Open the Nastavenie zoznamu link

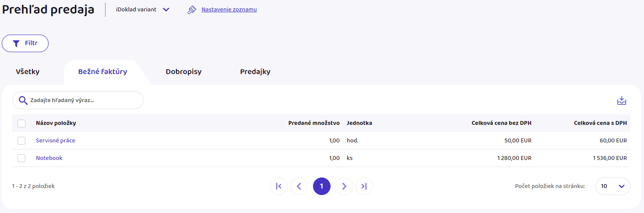[x=229, y=10]
